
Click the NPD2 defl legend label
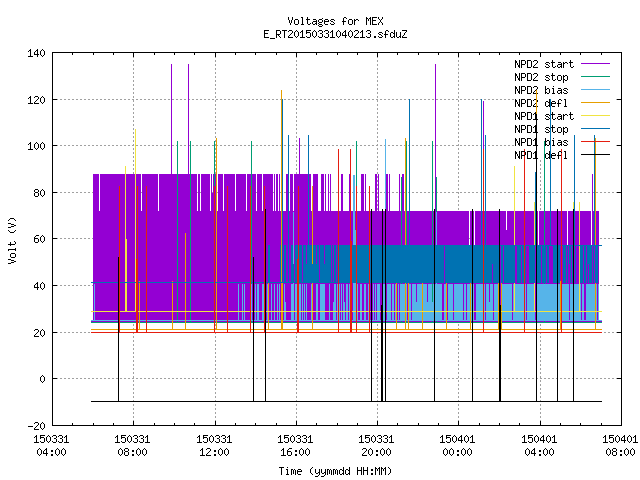coord(541,103)
